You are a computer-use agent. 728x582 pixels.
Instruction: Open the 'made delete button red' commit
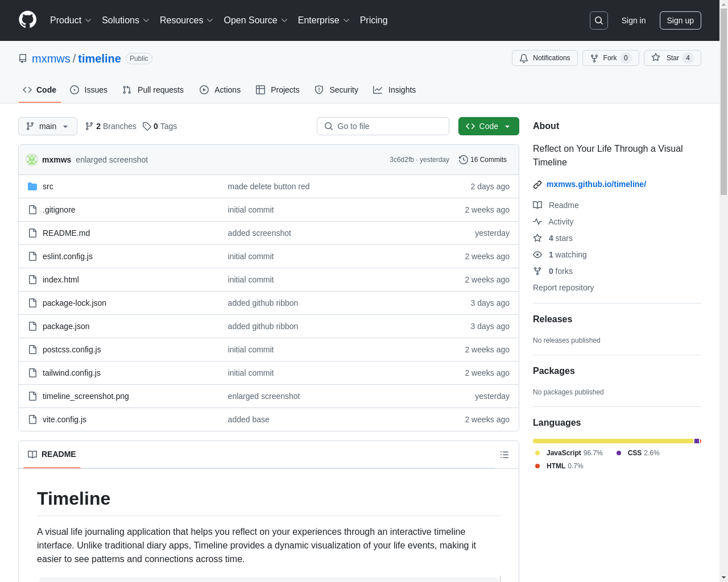pos(268,186)
